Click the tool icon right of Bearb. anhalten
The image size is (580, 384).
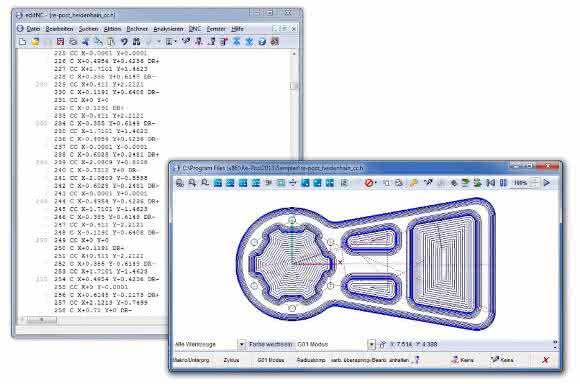pos(417,360)
